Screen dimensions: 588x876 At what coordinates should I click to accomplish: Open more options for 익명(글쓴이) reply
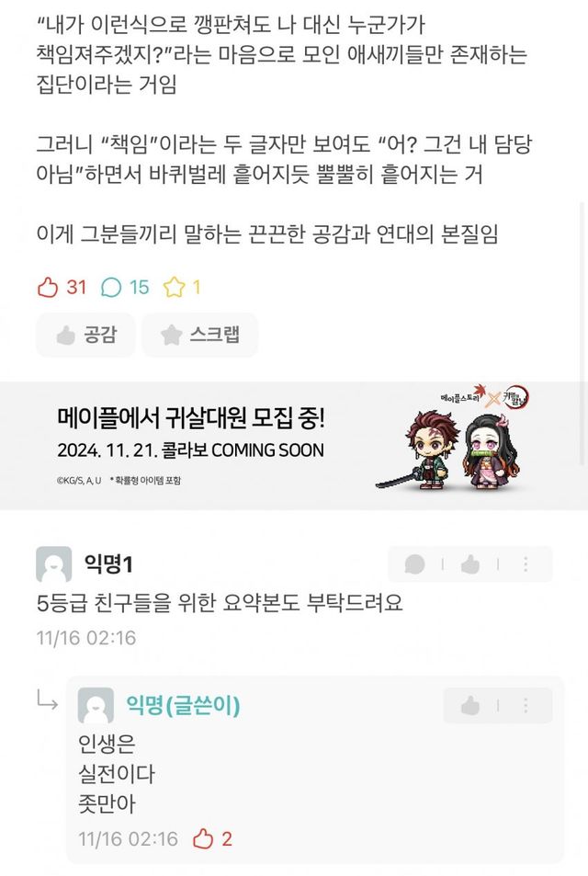tap(526, 706)
